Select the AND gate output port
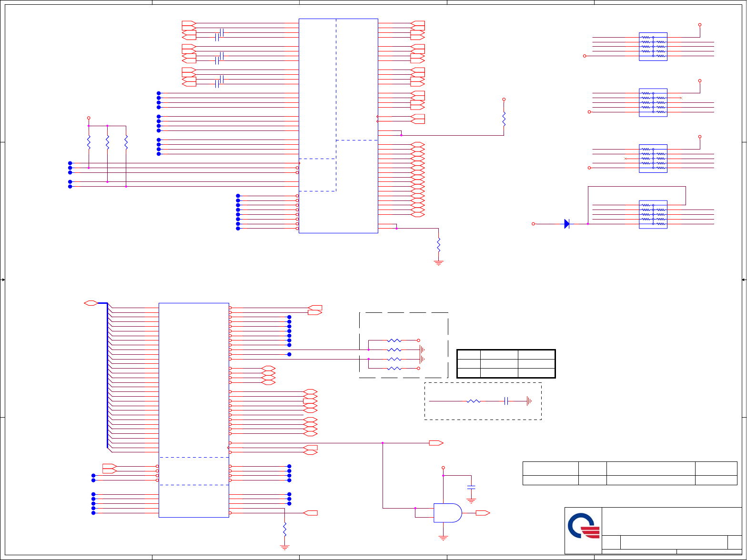The image size is (747, 560). pyautogui.click(x=483, y=513)
